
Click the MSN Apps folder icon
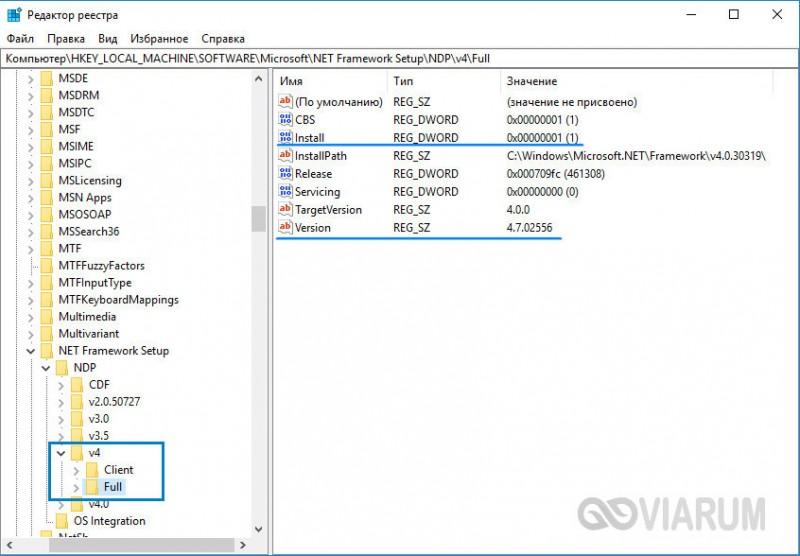pos(46,197)
